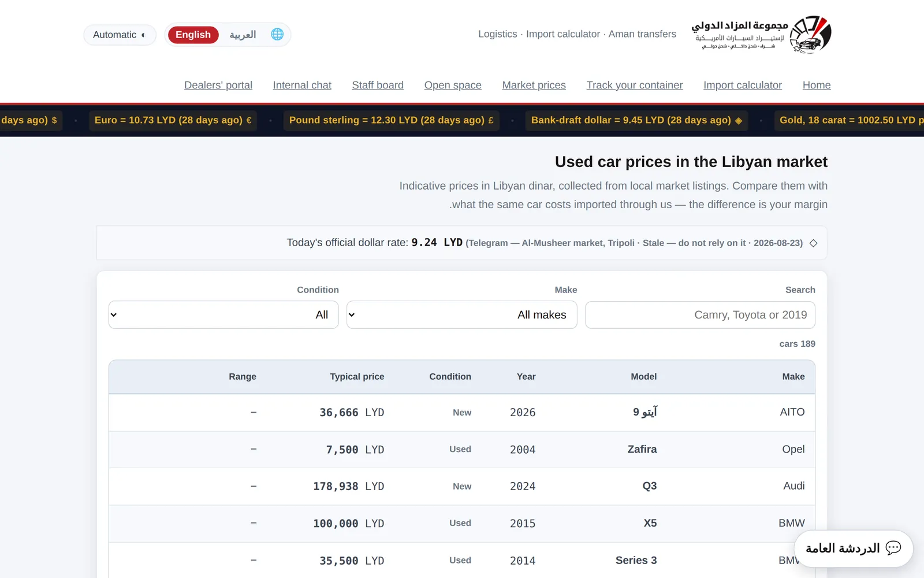Open the الدردشة العامة public chat button
Image resolution: width=924 pixels, height=578 pixels.
(x=854, y=548)
